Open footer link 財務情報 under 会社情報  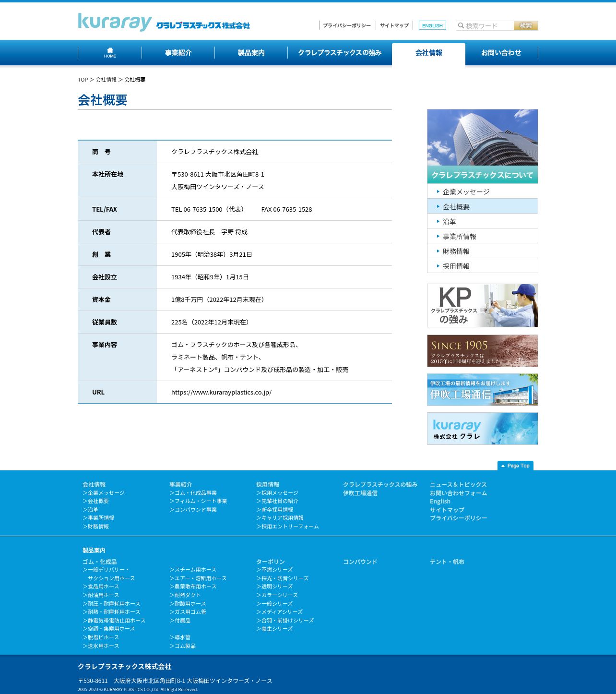pyautogui.click(x=96, y=526)
